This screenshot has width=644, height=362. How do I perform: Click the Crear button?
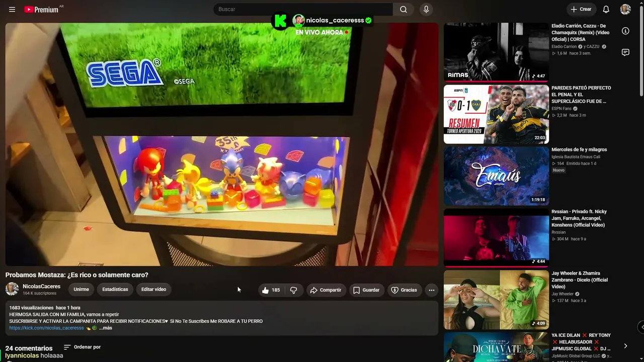[x=581, y=10]
